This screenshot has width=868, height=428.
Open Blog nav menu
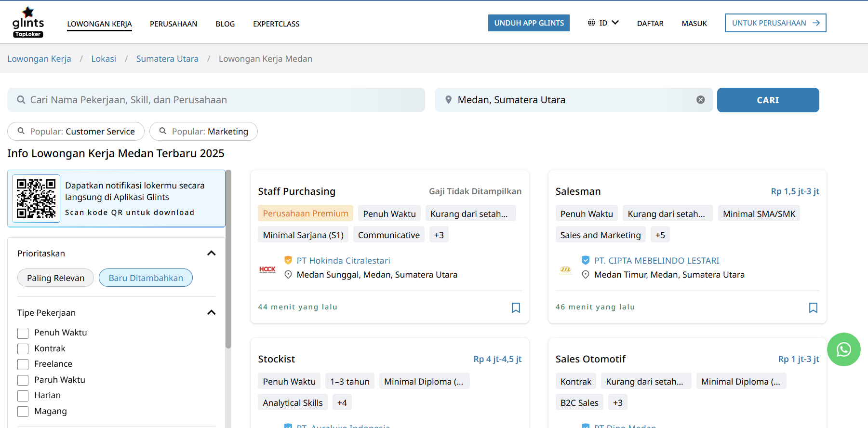(x=225, y=24)
